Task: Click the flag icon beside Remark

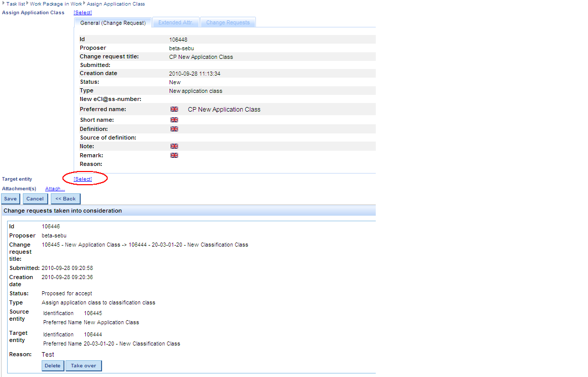Action: click(x=174, y=155)
